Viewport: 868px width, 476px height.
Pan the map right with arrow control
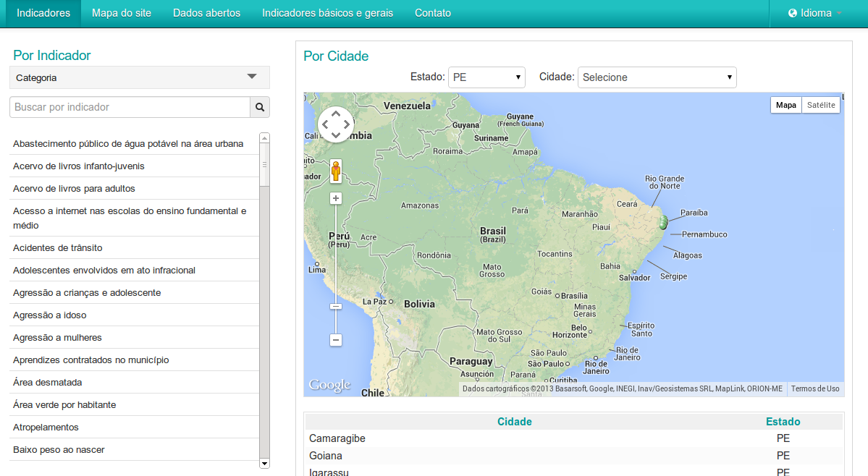[347, 124]
